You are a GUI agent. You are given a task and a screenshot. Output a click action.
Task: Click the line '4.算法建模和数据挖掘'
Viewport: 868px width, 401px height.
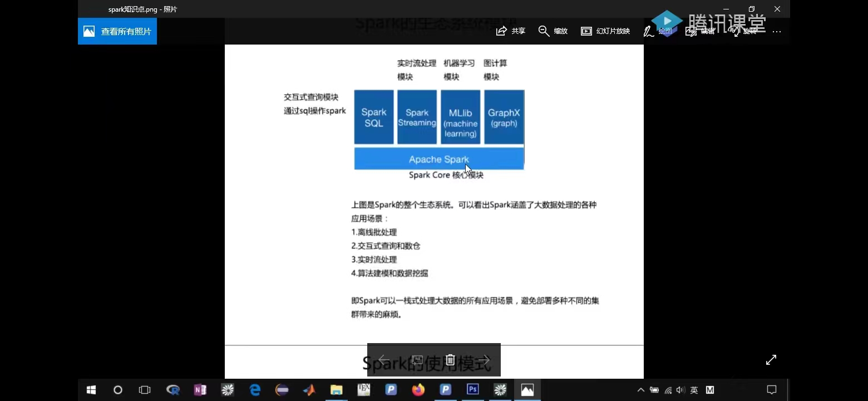389,273
